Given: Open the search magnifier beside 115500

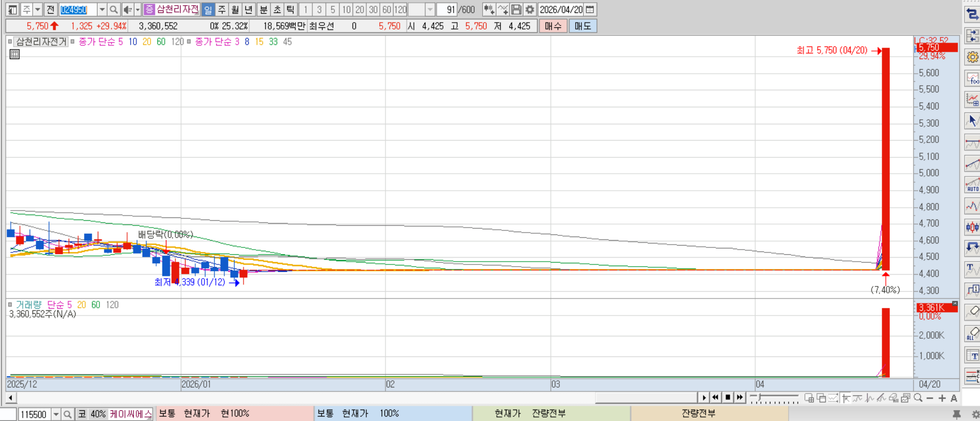Looking at the screenshot, I should 68,415.
